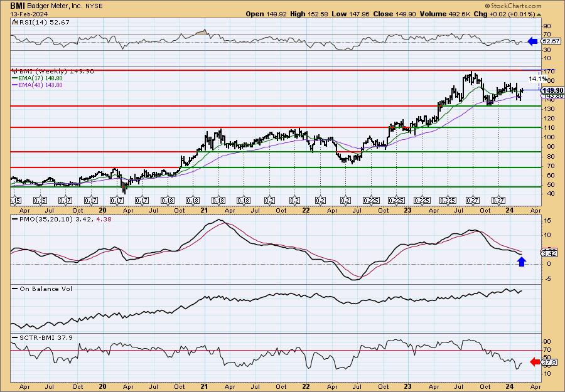Click the small up triangle after Chg
The image size is (565, 392).
tap(539, 14)
